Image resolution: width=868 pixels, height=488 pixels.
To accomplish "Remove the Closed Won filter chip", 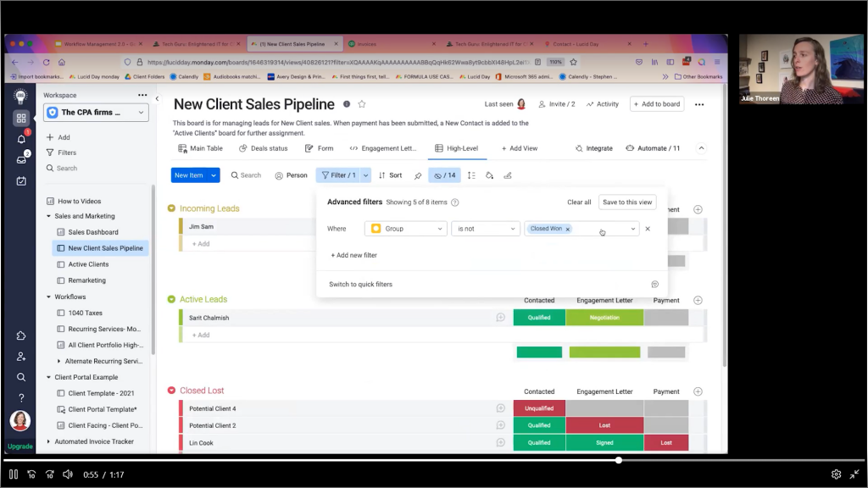I will pos(567,229).
